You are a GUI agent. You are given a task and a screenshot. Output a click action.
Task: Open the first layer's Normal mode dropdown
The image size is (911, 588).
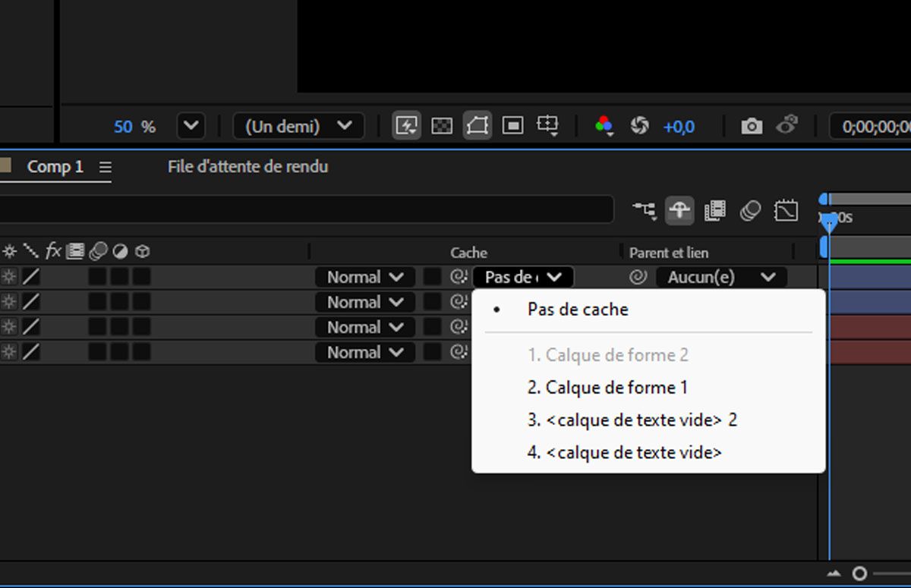pyautogui.click(x=365, y=277)
